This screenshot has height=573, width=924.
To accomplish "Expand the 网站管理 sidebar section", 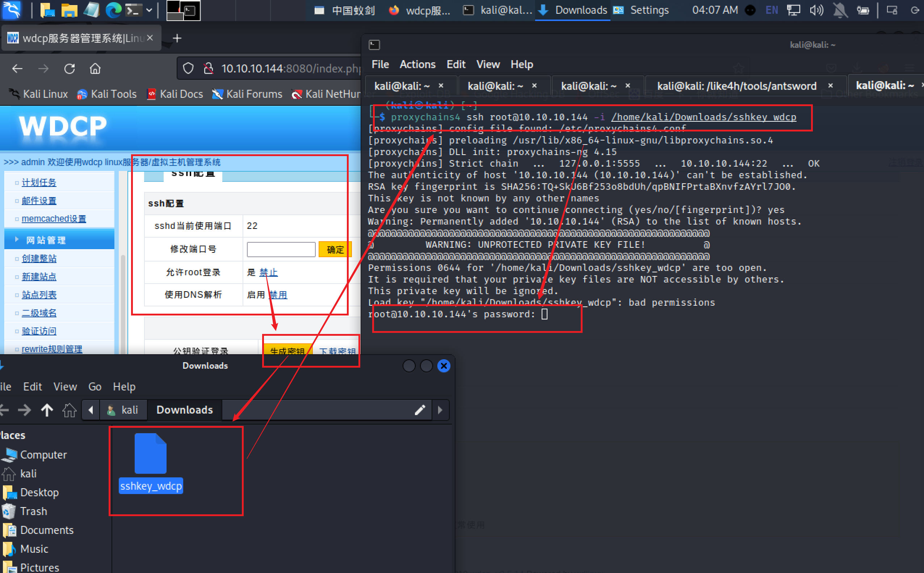I will click(x=46, y=240).
